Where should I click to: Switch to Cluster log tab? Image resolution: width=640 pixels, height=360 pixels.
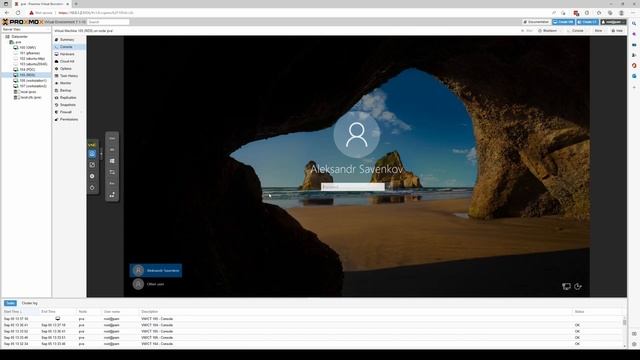coord(29,303)
